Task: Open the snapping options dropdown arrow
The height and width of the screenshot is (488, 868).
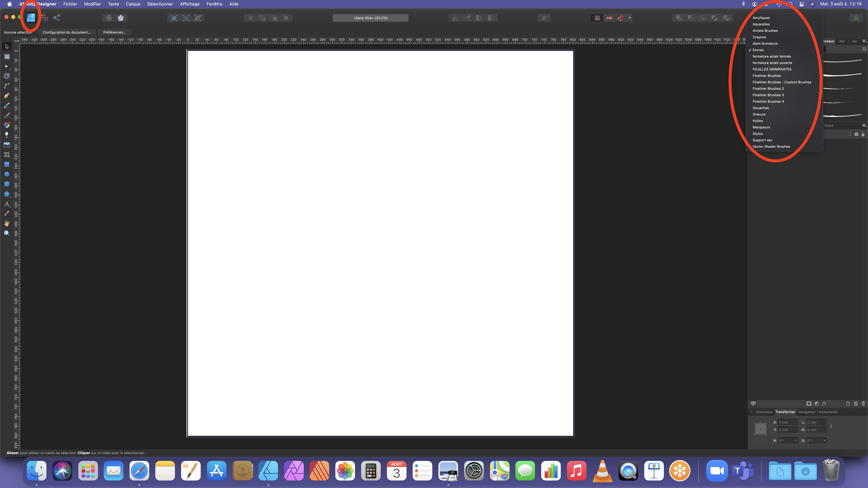Action: tap(630, 18)
